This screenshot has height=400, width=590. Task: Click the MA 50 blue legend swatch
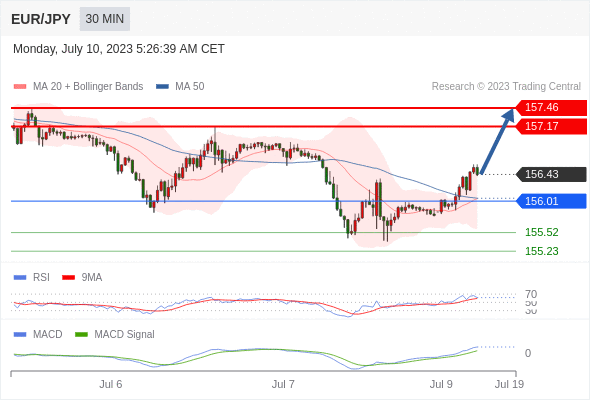[x=162, y=87]
